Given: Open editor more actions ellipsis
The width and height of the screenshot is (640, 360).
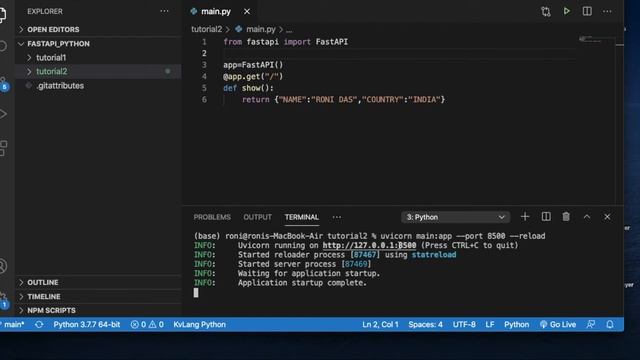Looking at the screenshot, I should tap(607, 11).
